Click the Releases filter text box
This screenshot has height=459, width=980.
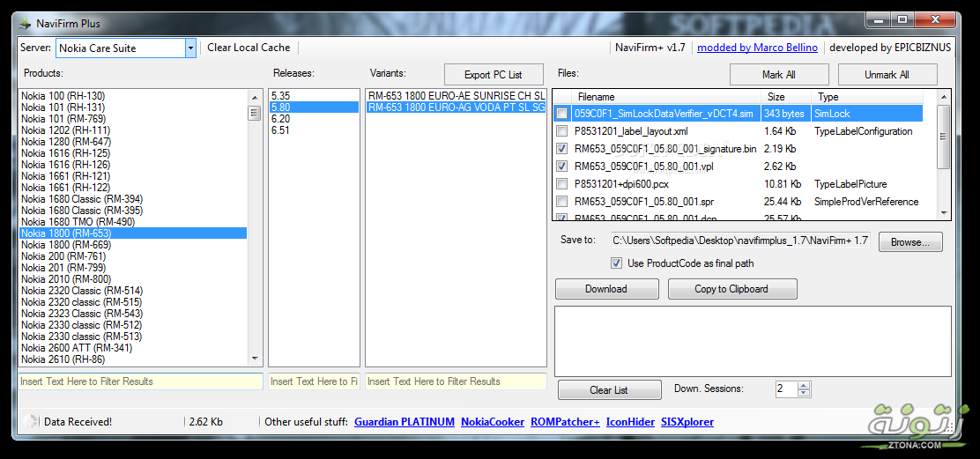[x=314, y=381]
